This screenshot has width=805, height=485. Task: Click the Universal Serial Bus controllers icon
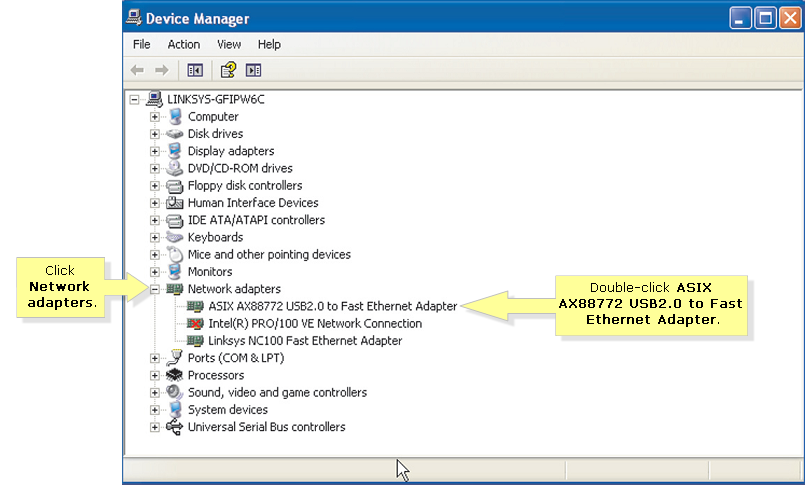click(175, 427)
